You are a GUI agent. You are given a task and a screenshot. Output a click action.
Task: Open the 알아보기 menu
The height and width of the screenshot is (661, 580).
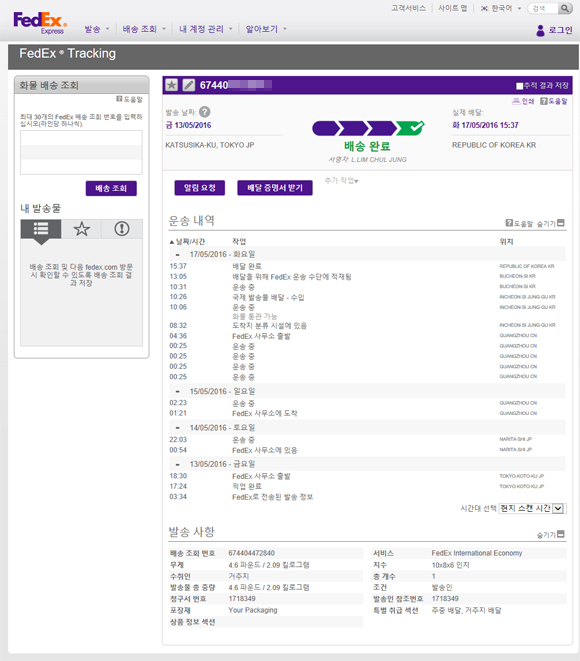[266, 29]
